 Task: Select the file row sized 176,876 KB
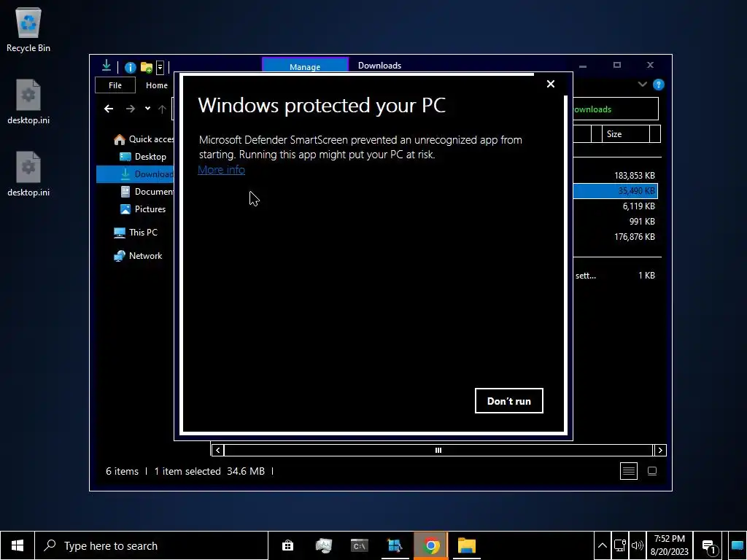(614, 237)
